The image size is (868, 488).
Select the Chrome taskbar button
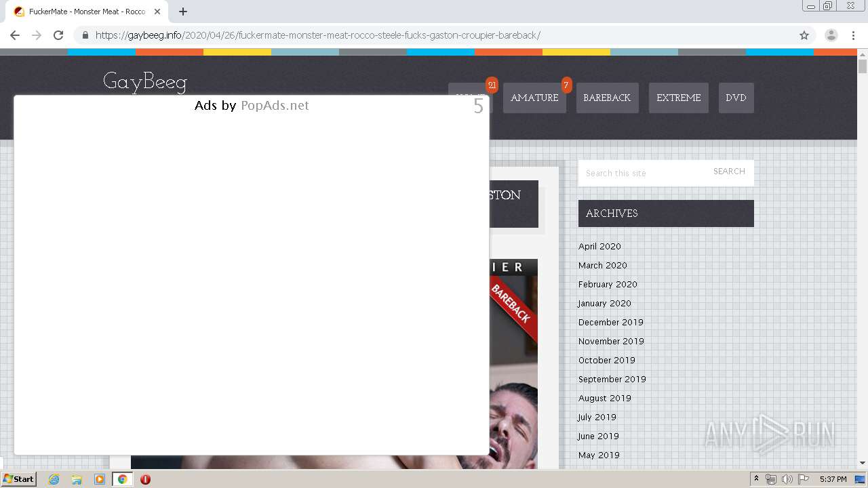(122, 479)
